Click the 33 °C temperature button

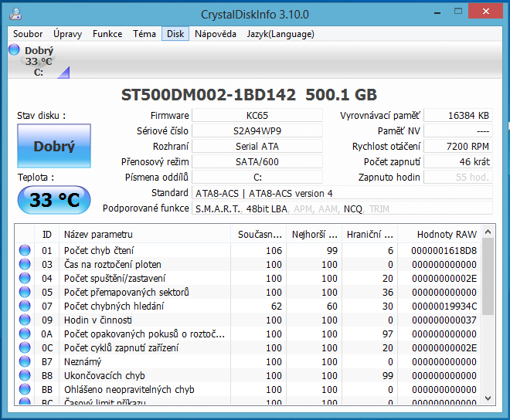click(54, 200)
